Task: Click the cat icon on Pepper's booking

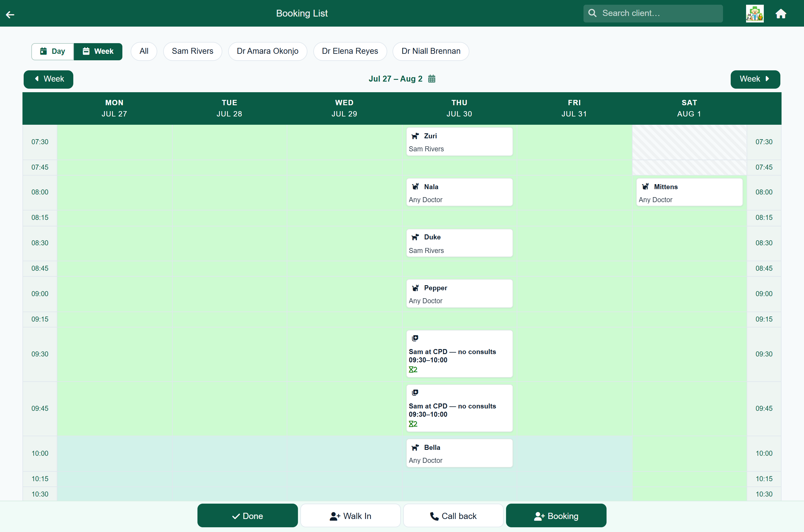Action: coord(415,288)
